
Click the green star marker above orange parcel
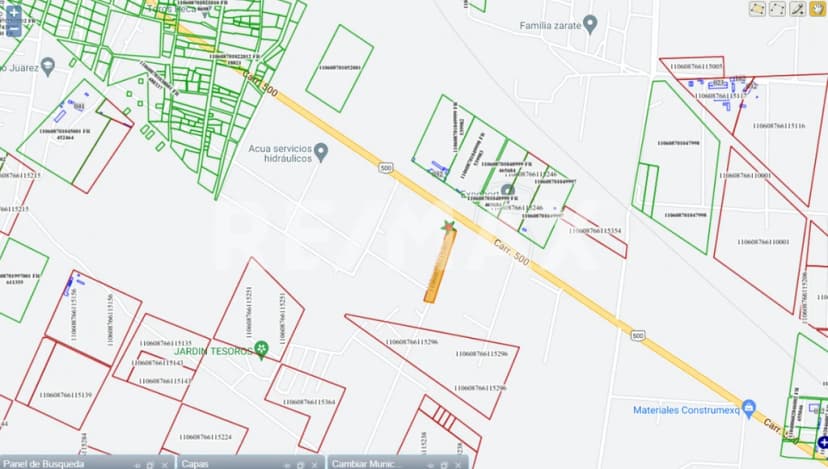pyautogui.click(x=448, y=226)
